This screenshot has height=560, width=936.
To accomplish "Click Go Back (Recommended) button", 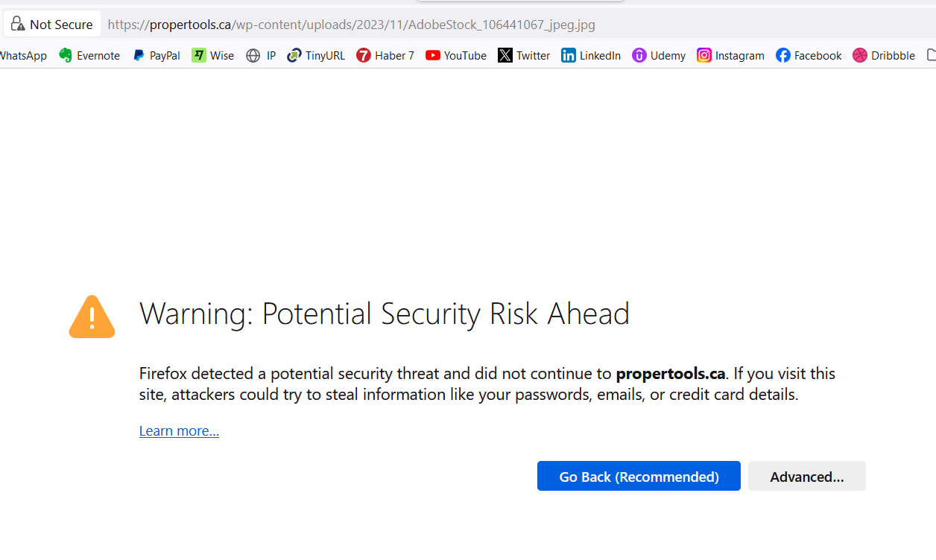I will [639, 476].
